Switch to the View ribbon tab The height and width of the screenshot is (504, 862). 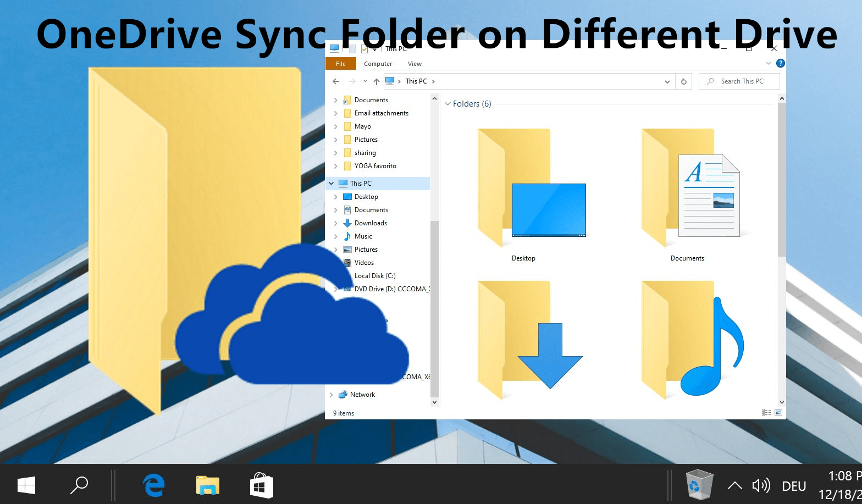(415, 64)
